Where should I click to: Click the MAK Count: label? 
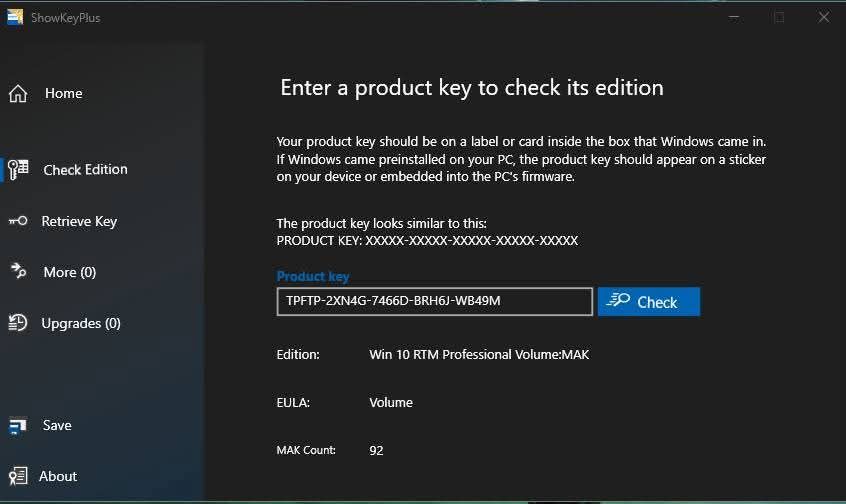pyautogui.click(x=306, y=450)
